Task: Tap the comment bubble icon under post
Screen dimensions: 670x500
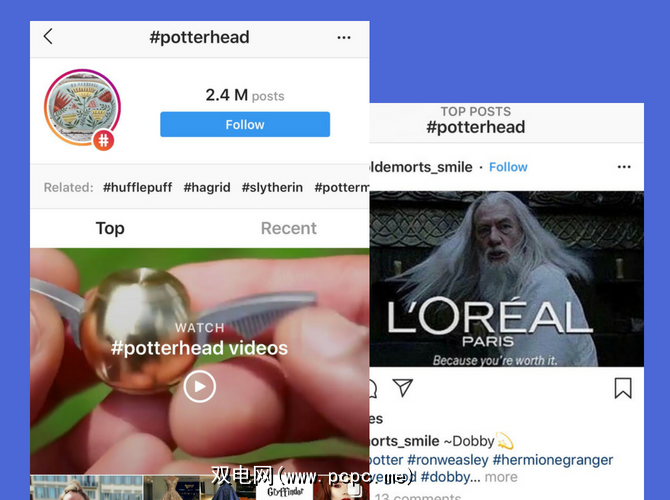Action: 373,388
